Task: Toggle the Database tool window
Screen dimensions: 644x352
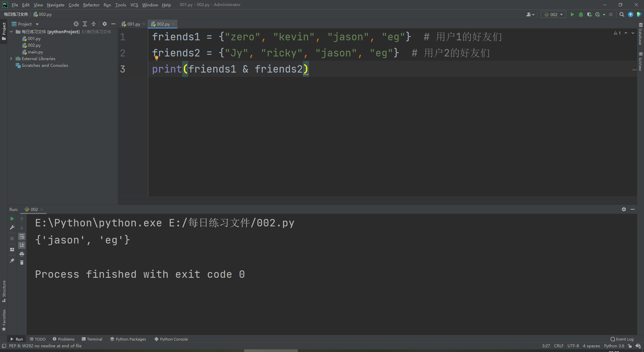Action: pos(640,34)
